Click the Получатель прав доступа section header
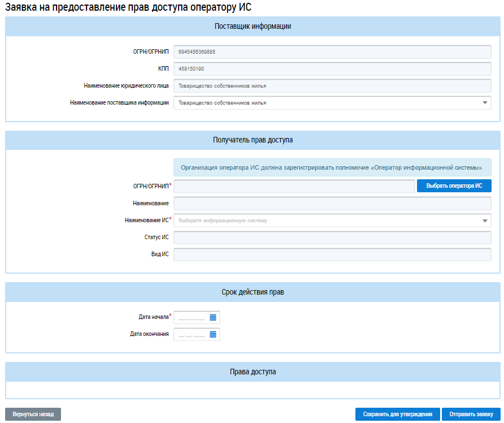Screen dimensions: 504x423 (x=252, y=140)
